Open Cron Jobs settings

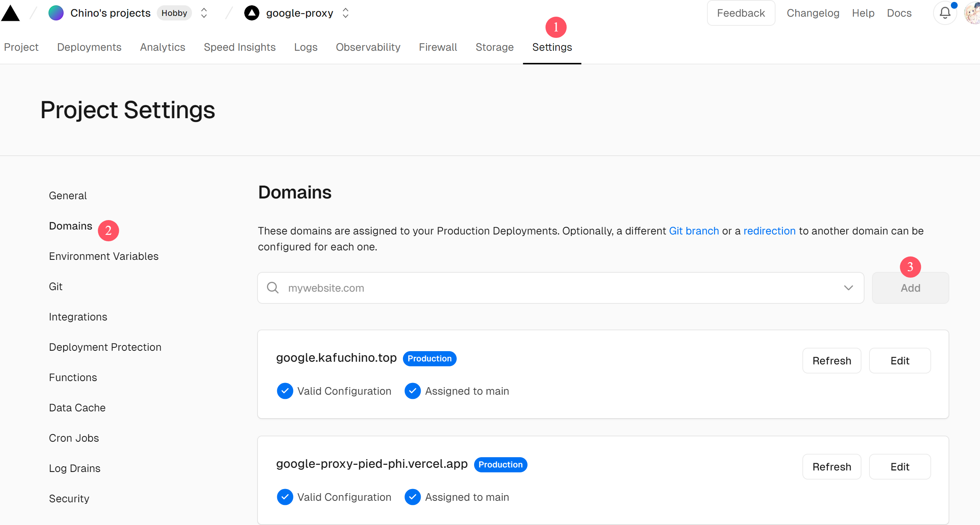click(74, 438)
